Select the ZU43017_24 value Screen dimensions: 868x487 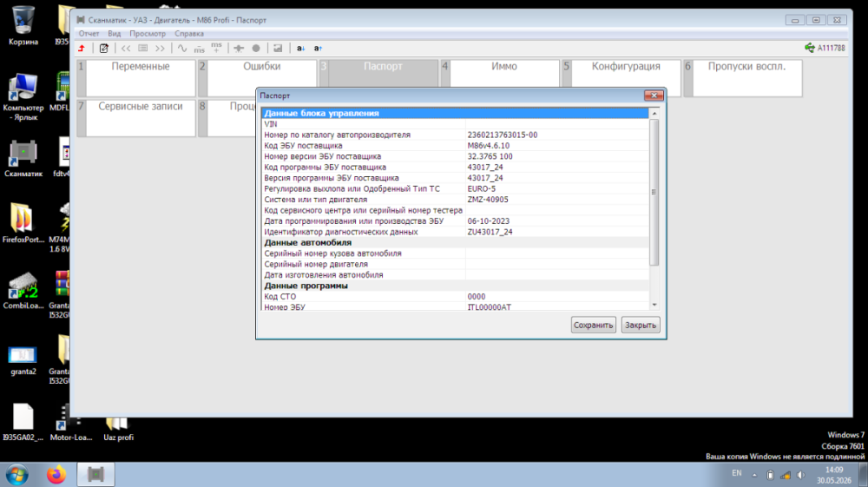click(x=490, y=232)
